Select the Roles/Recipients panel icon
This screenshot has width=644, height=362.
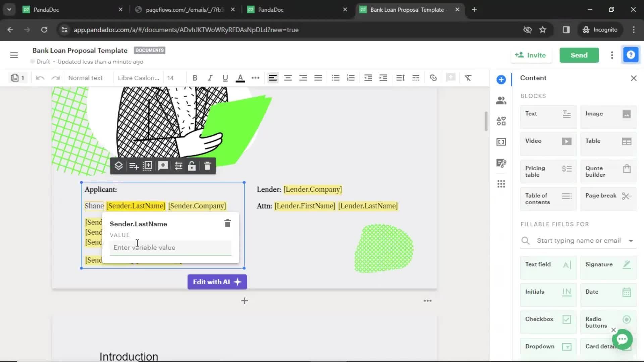point(501,100)
